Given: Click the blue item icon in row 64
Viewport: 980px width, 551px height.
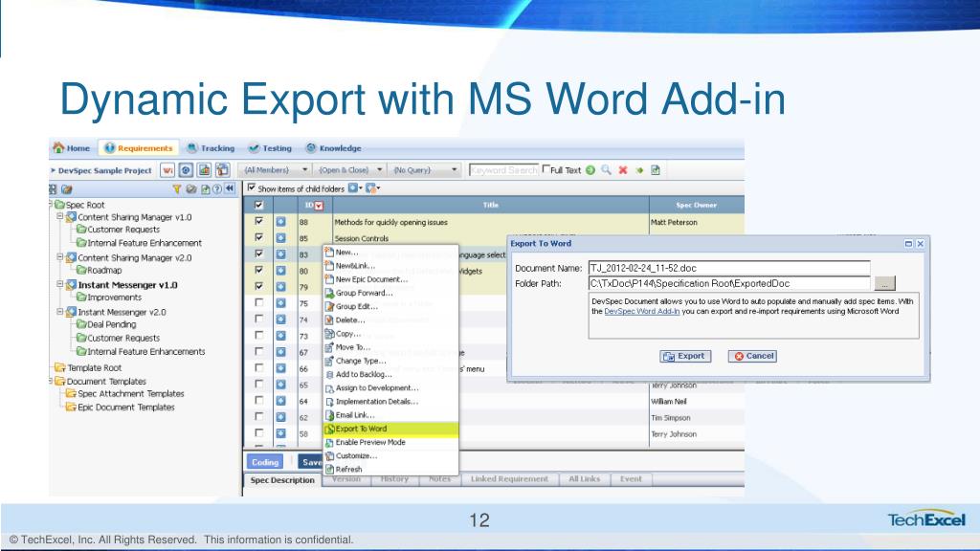Looking at the screenshot, I should click(x=280, y=401).
